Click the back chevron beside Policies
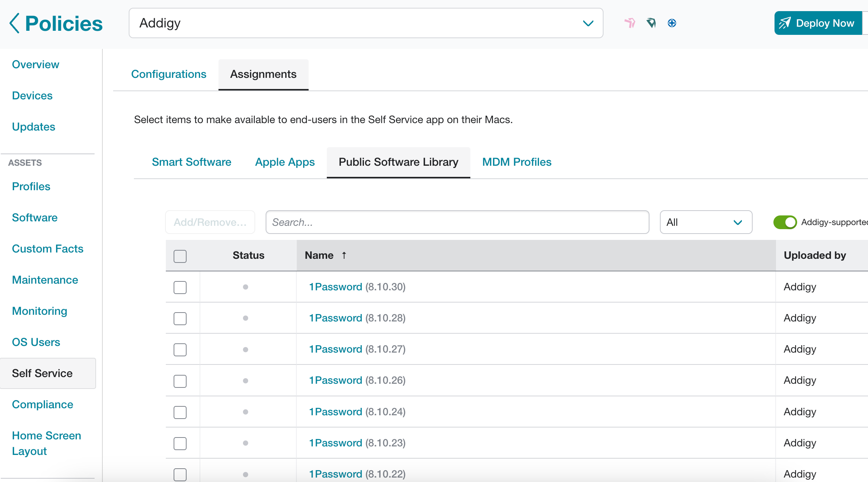The width and height of the screenshot is (868, 482). 14,23
